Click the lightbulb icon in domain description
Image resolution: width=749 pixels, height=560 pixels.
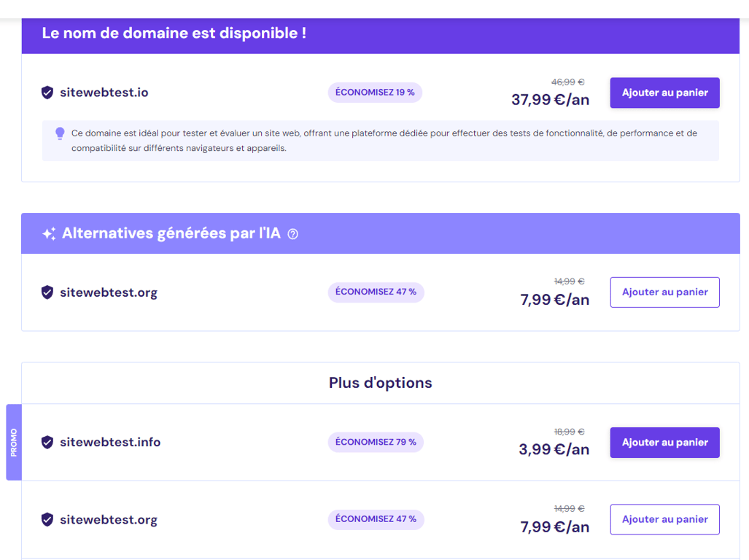click(60, 133)
